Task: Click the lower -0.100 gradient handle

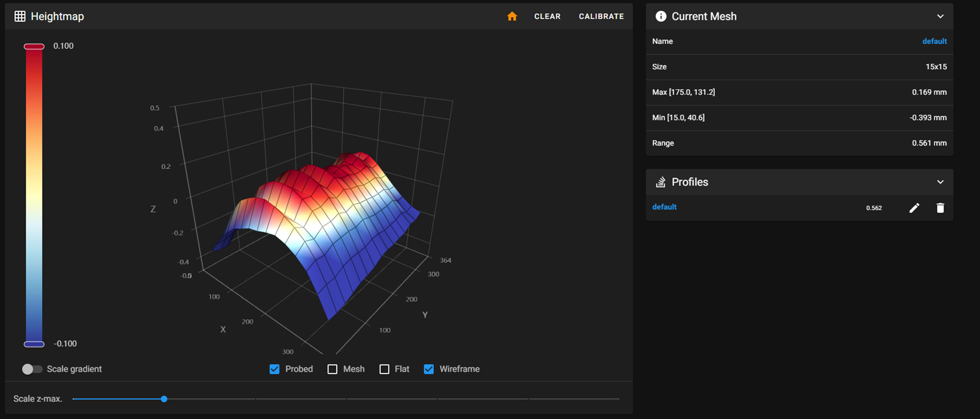Action: tap(34, 344)
